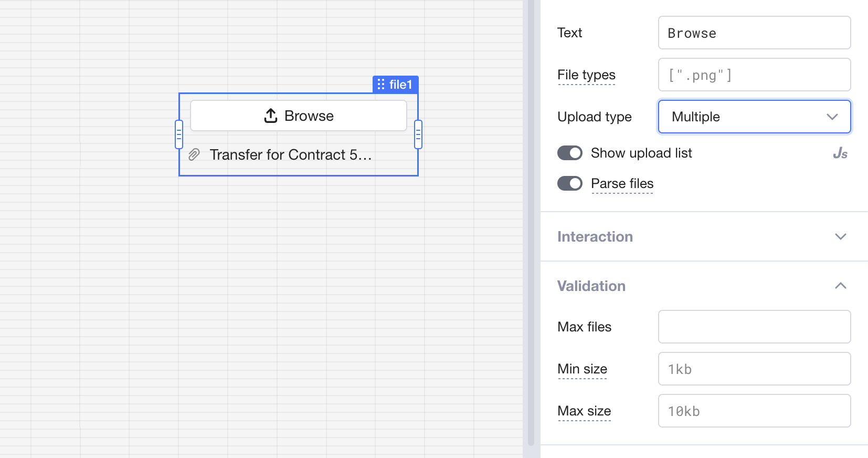Toggle the Show upload list switch

[x=570, y=153]
